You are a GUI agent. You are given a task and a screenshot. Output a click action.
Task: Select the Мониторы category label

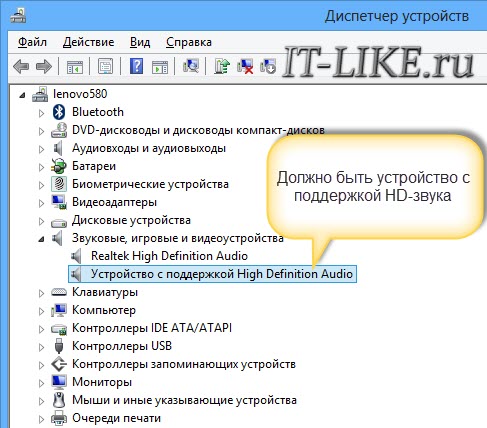[x=102, y=382]
